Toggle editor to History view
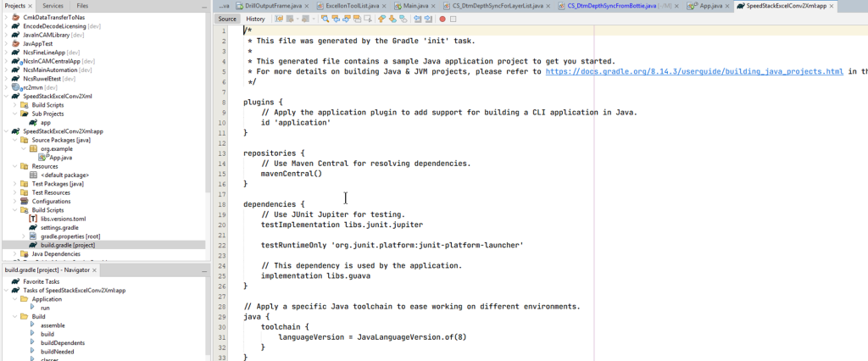Screen dimensions: 868x361 pos(255,19)
